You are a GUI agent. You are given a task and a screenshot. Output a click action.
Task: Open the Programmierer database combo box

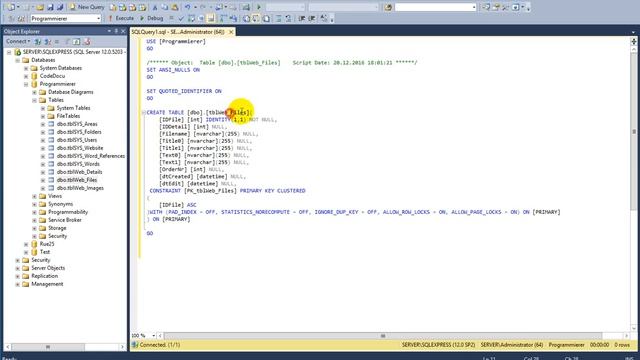point(65,19)
